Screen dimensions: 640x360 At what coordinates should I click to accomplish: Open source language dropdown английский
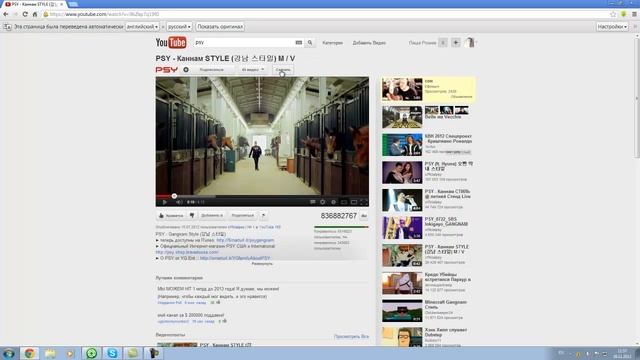point(142,27)
